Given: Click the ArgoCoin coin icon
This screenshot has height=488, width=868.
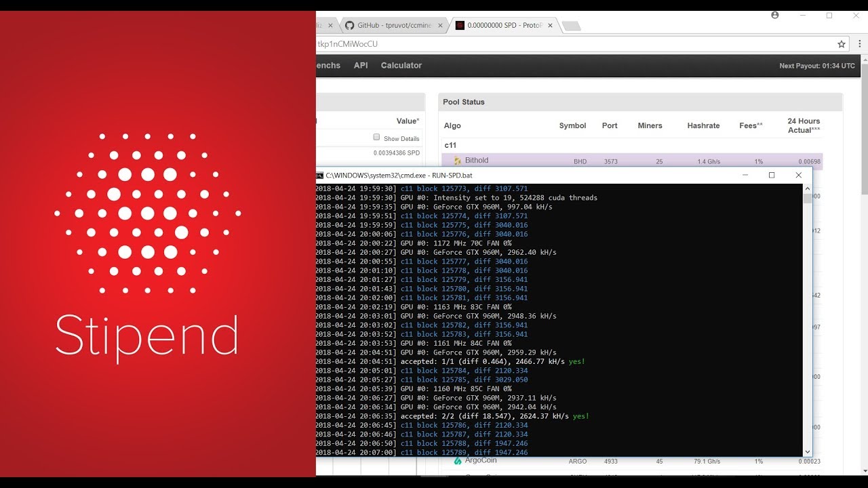Looking at the screenshot, I should pos(458,461).
